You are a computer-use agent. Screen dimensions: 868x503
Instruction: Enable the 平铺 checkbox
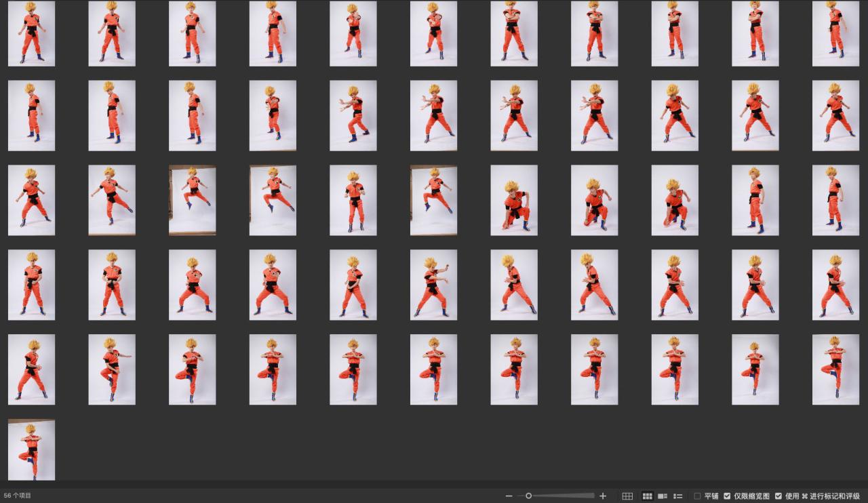(x=697, y=496)
